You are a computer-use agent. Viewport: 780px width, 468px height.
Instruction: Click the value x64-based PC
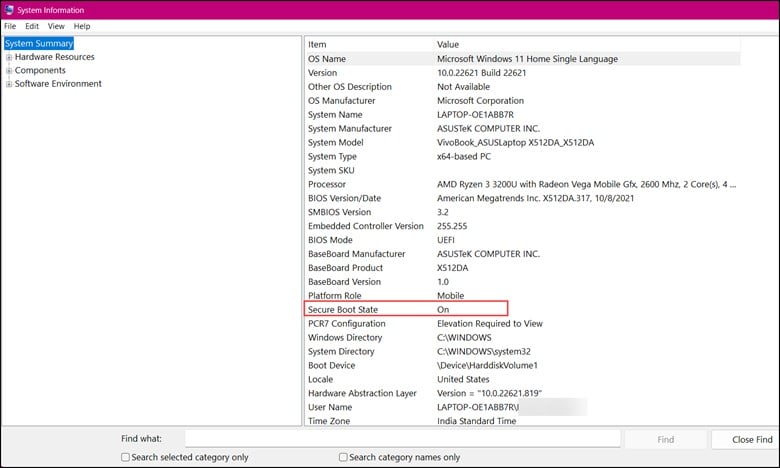pyautogui.click(x=464, y=156)
